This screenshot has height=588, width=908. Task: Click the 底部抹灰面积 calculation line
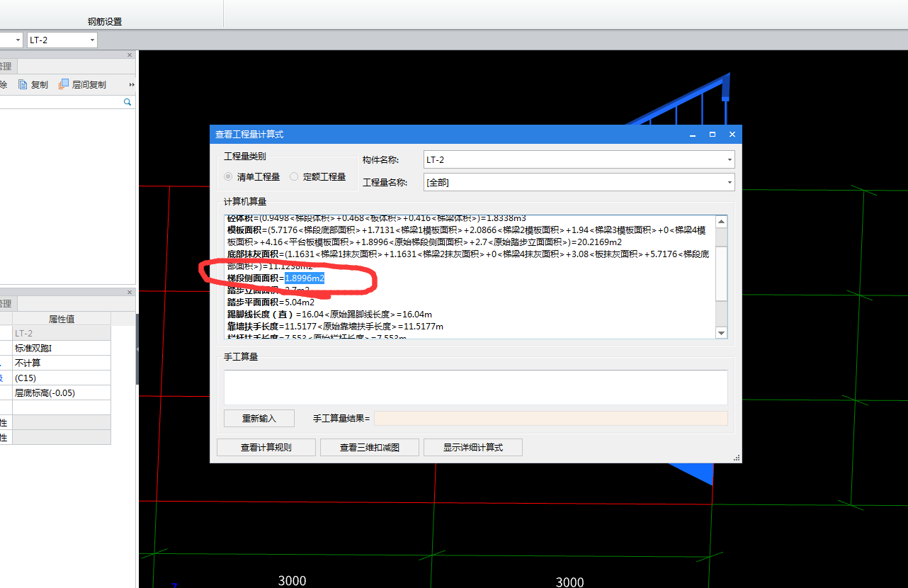(x=467, y=259)
